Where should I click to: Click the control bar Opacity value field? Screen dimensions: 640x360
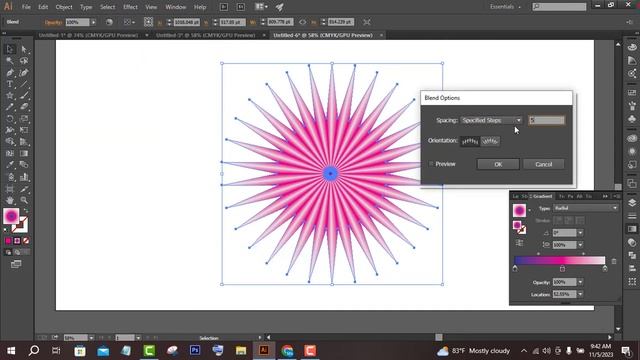[78, 22]
